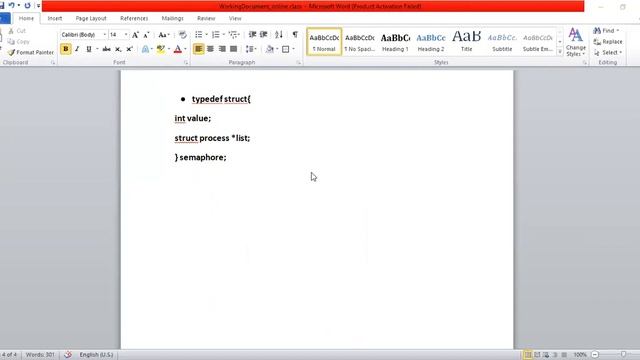Open the Clipboard pane launcher

(x=53, y=63)
